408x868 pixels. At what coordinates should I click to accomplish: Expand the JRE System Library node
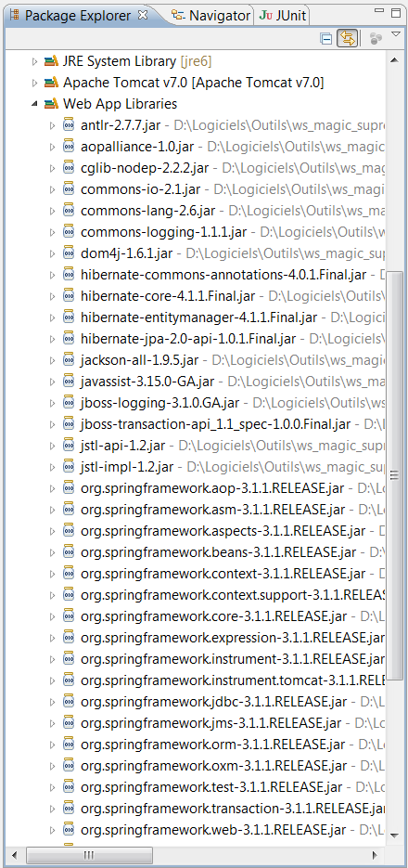pyautogui.click(x=35, y=61)
